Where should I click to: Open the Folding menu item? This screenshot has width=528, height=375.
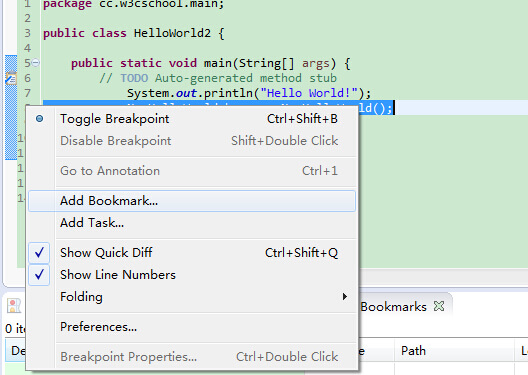pyautogui.click(x=192, y=297)
